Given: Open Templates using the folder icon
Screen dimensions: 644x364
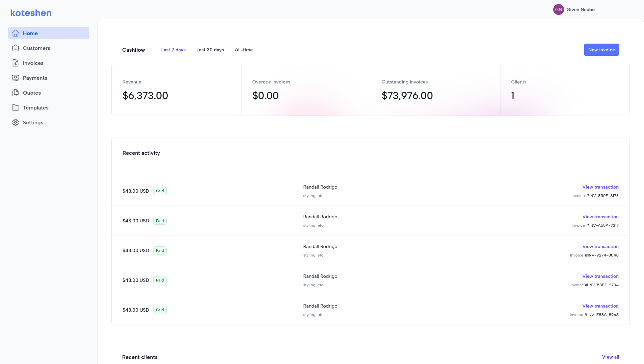Looking at the screenshot, I should 16,107.
